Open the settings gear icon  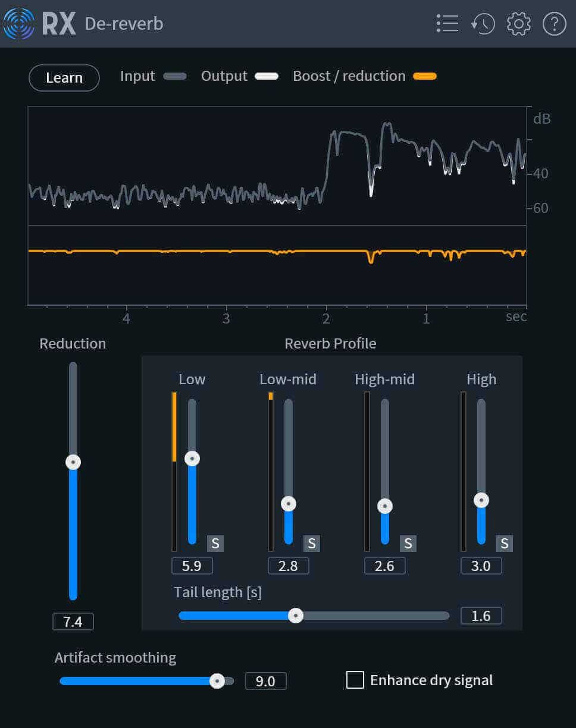518,24
